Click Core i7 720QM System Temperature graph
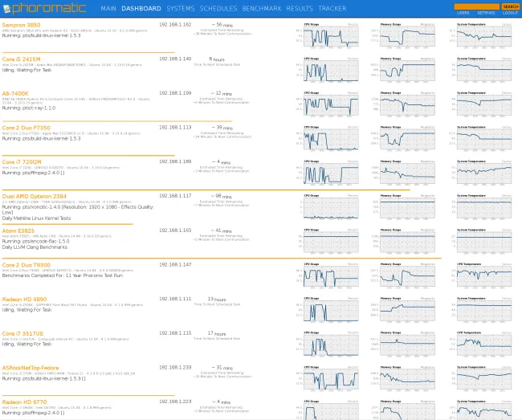This screenshot has width=522, height=420. (x=484, y=173)
